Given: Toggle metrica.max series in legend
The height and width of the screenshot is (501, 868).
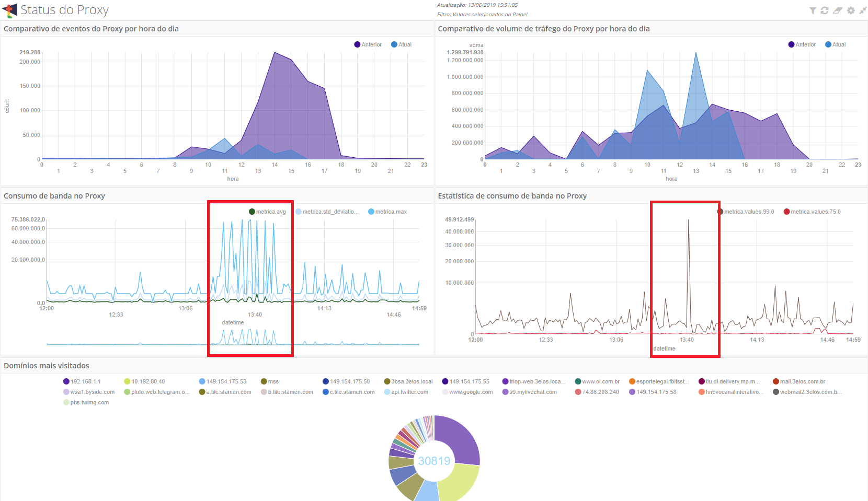Looking at the screenshot, I should (387, 212).
